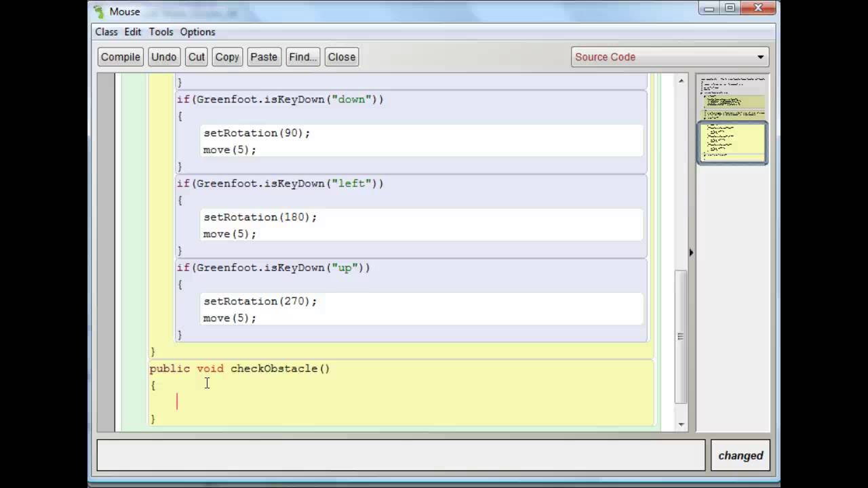Open the Edit menu

point(133,32)
